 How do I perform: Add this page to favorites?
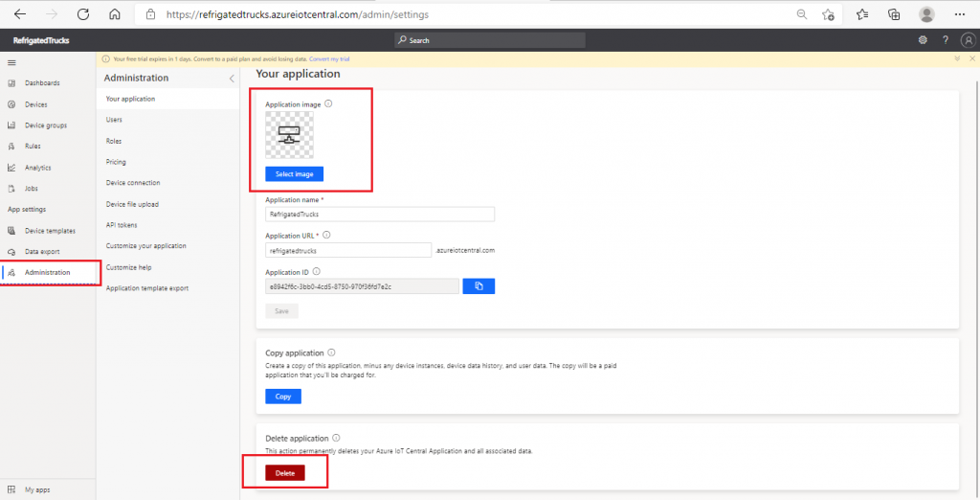pyautogui.click(x=828, y=14)
